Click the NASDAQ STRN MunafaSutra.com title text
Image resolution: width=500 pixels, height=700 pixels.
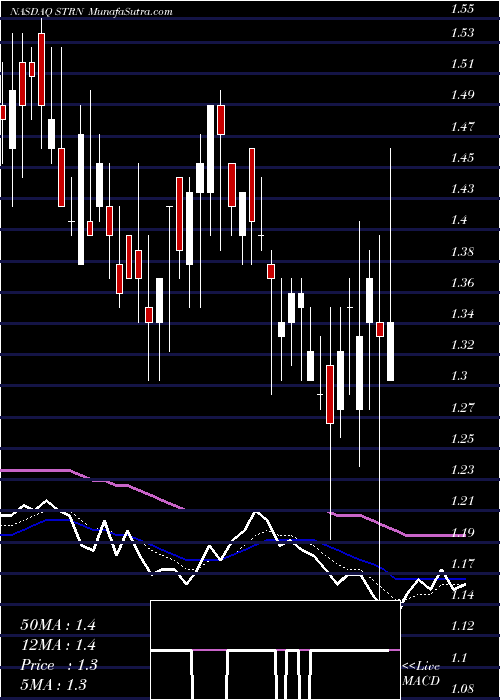coord(91,12)
